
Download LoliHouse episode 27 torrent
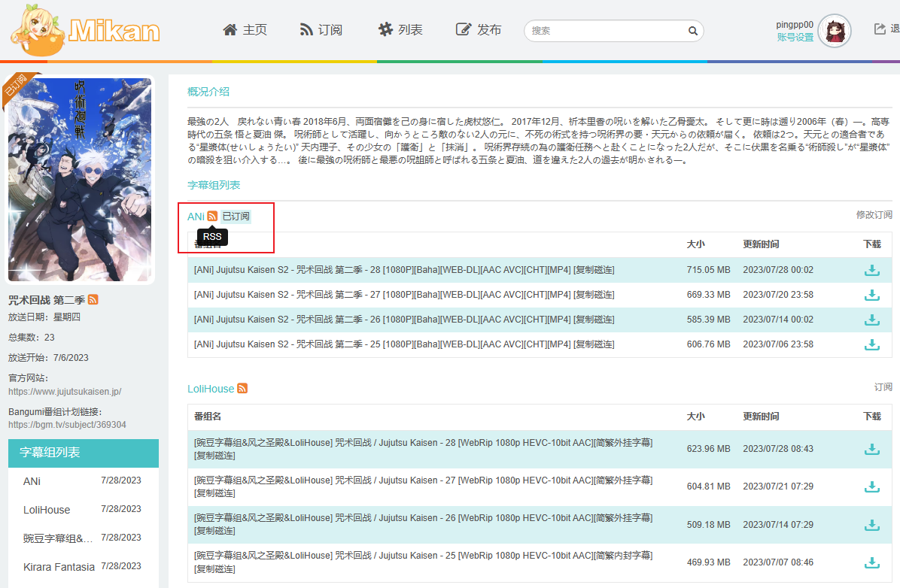click(x=872, y=486)
